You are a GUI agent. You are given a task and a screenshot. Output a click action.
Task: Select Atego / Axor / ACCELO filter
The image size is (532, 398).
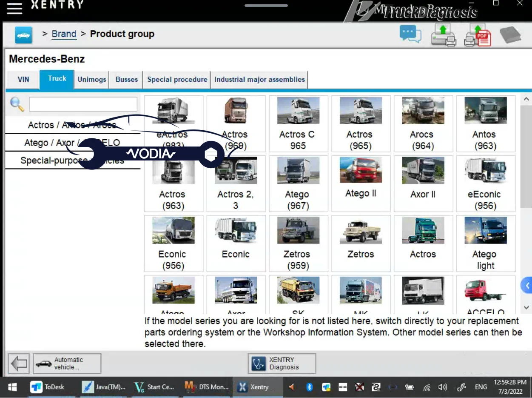point(72,143)
